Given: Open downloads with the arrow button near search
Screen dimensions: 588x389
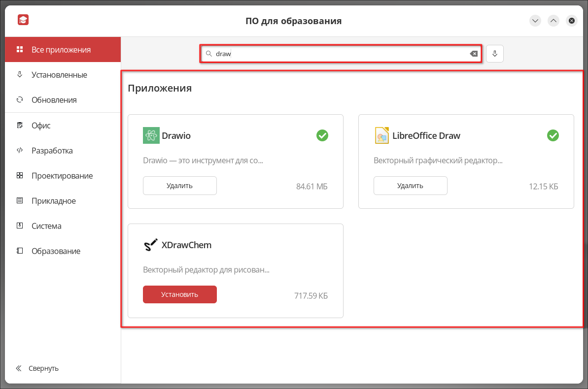Looking at the screenshot, I should (495, 54).
